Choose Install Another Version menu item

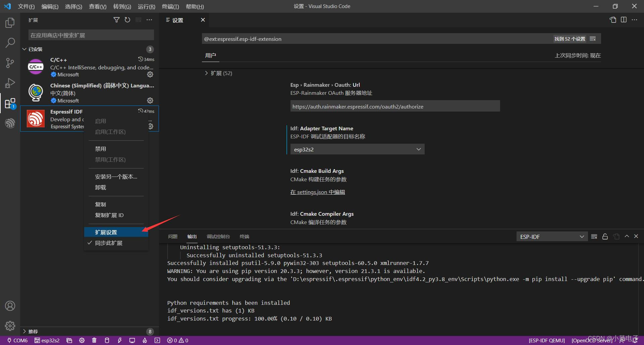coord(116,177)
